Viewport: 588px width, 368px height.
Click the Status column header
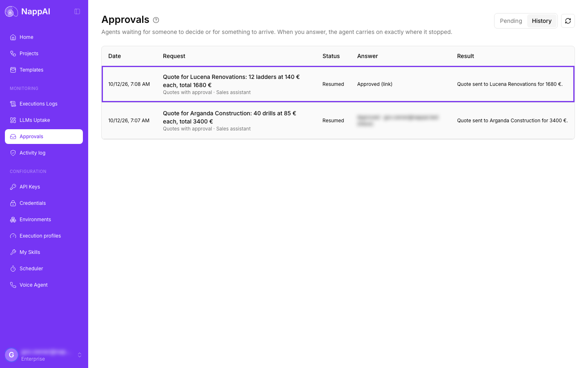tap(331, 56)
